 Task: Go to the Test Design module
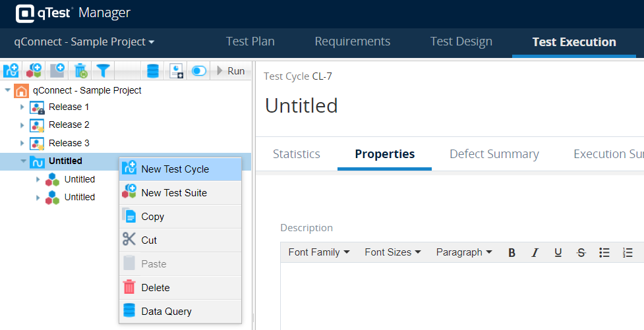click(461, 41)
